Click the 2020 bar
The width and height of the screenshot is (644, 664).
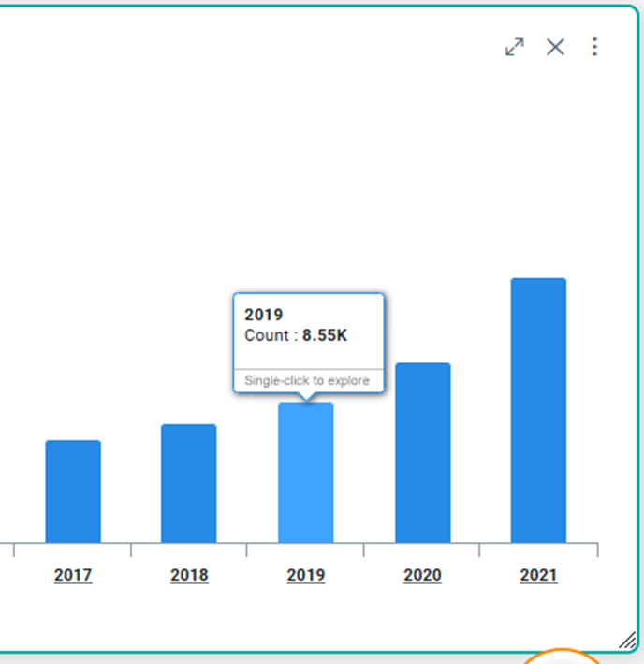pos(422,453)
